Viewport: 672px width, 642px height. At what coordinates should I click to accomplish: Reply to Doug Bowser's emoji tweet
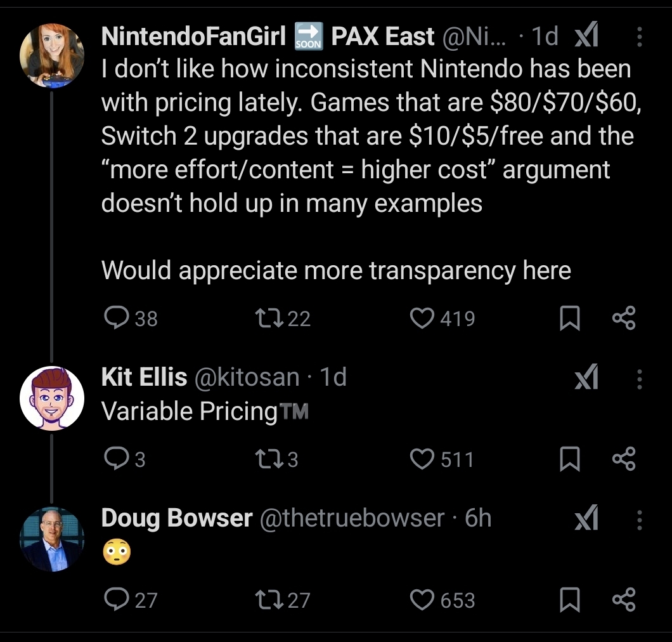[x=117, y=599]
